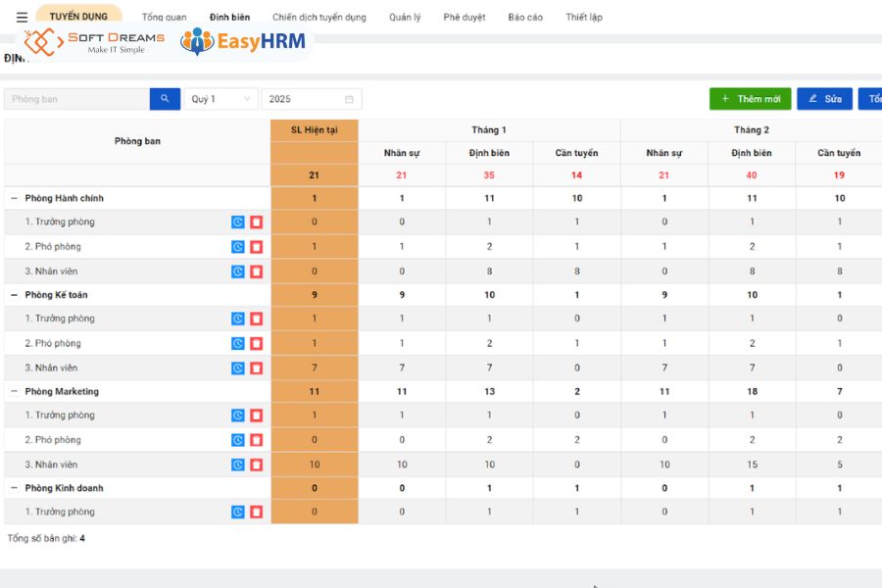Open the hamburger navigation menu

22,17
